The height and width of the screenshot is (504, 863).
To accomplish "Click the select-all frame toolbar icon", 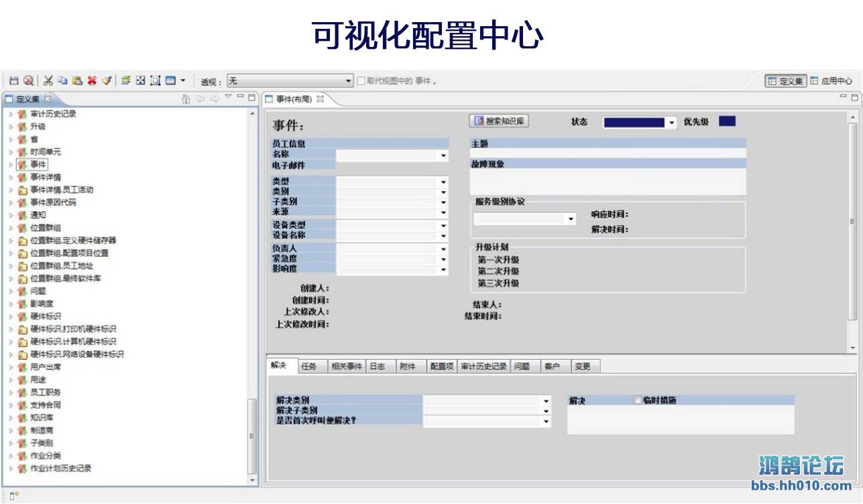I will coord(156,80).
